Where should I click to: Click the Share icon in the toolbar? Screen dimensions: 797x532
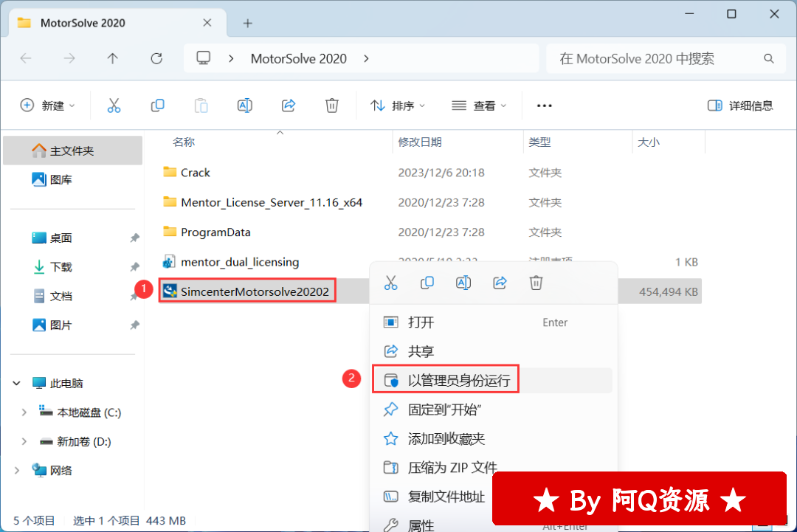289,106
